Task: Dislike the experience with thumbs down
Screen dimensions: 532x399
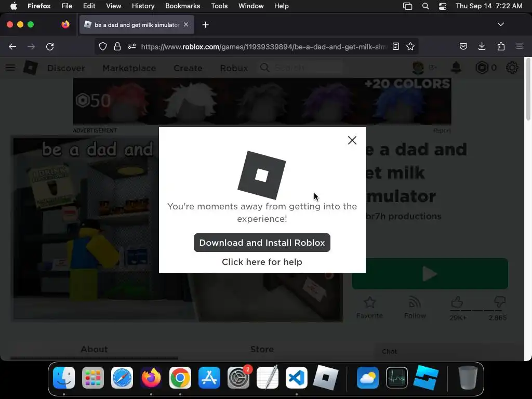Action: tap(499, 301)
